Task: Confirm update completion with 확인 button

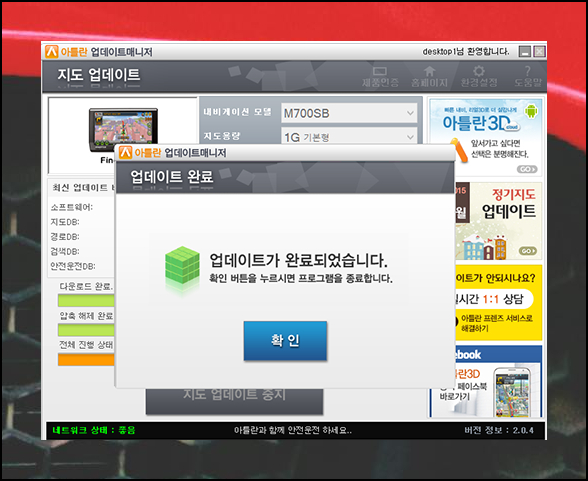Action: [x=285, y=341]
